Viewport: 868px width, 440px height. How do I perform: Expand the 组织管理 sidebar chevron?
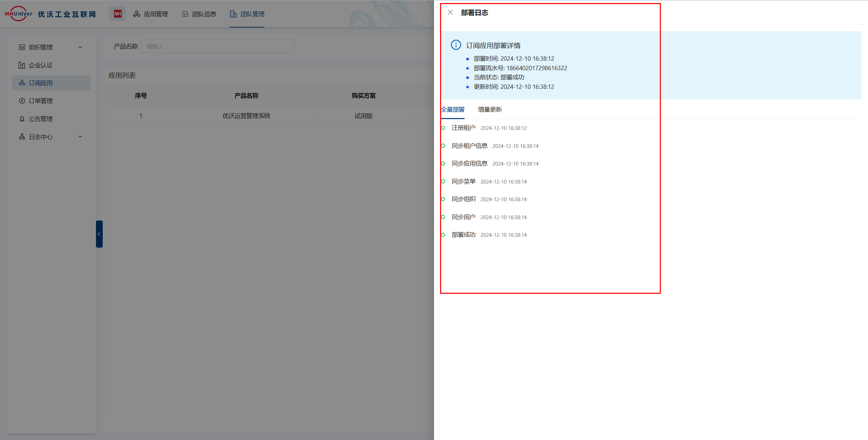click(80, 47)
